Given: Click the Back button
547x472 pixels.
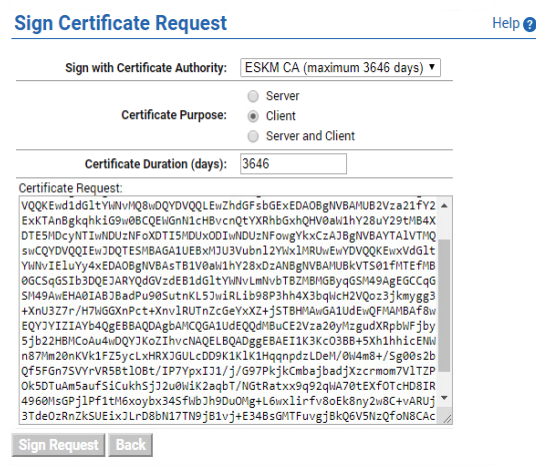Looking at the screenshot, I should (x=130, y=445).
